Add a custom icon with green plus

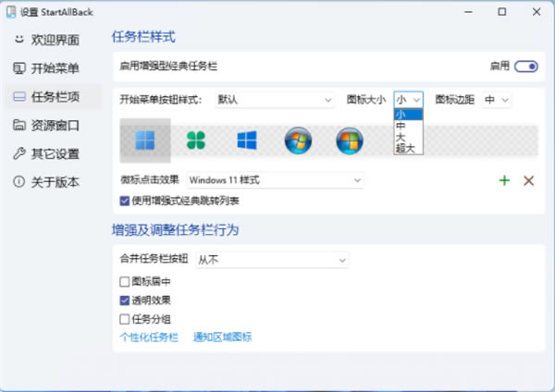(x=504, y=180)
